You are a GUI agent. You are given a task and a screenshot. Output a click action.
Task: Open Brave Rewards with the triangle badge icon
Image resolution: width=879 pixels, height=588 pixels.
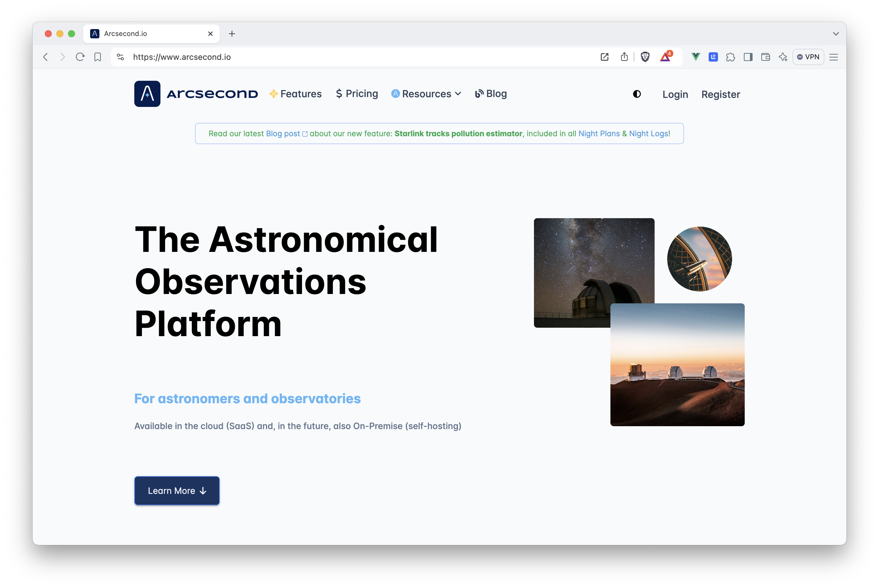pos(665,57)
